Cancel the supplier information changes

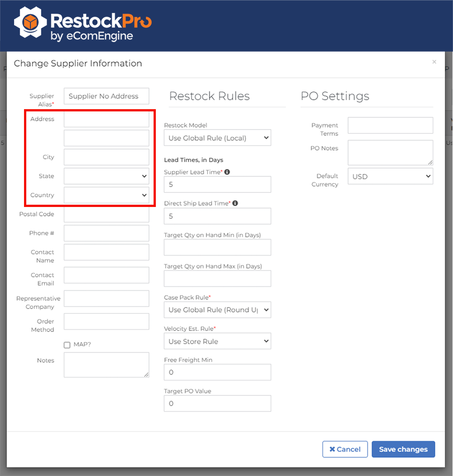pos(345,449)
